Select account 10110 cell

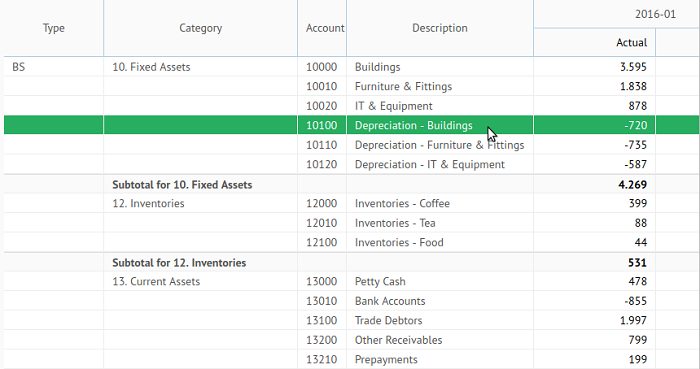(x=322, y=145)
